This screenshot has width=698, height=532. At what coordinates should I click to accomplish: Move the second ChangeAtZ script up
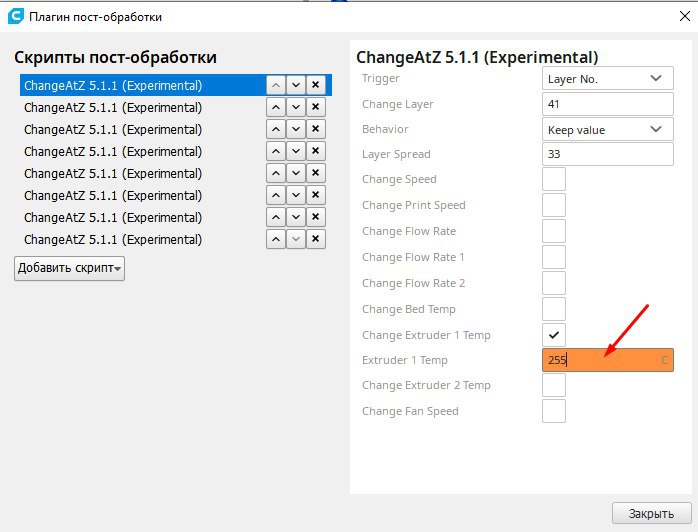(276, 107)
